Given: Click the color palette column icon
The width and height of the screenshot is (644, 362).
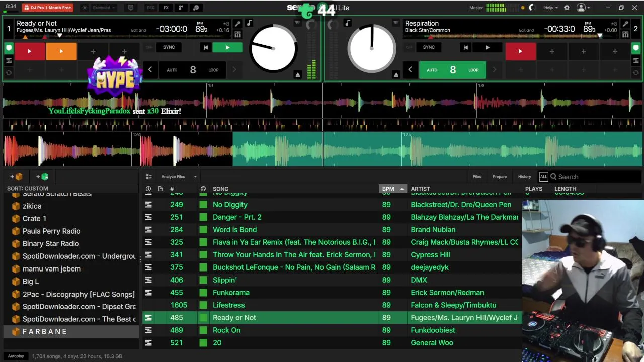Looking at the screenshot, I should click(x=203, y=189).
